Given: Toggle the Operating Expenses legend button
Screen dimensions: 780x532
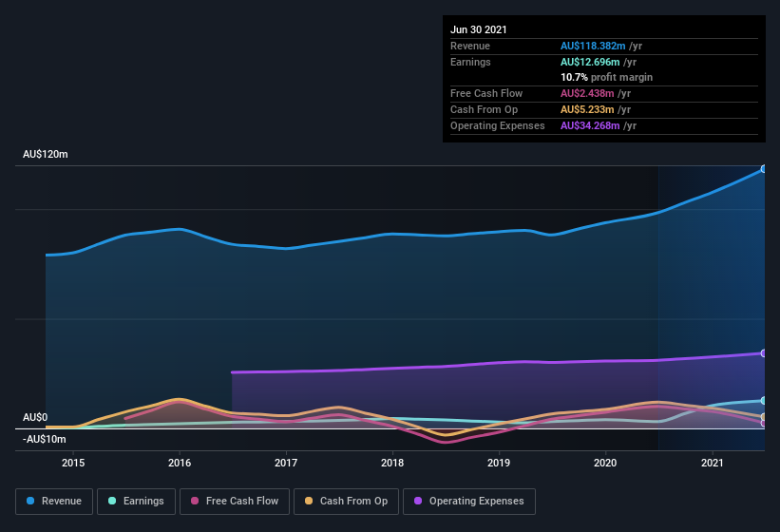Looking at the screenshot, I should pyautogui.click(x=469, y=502).
